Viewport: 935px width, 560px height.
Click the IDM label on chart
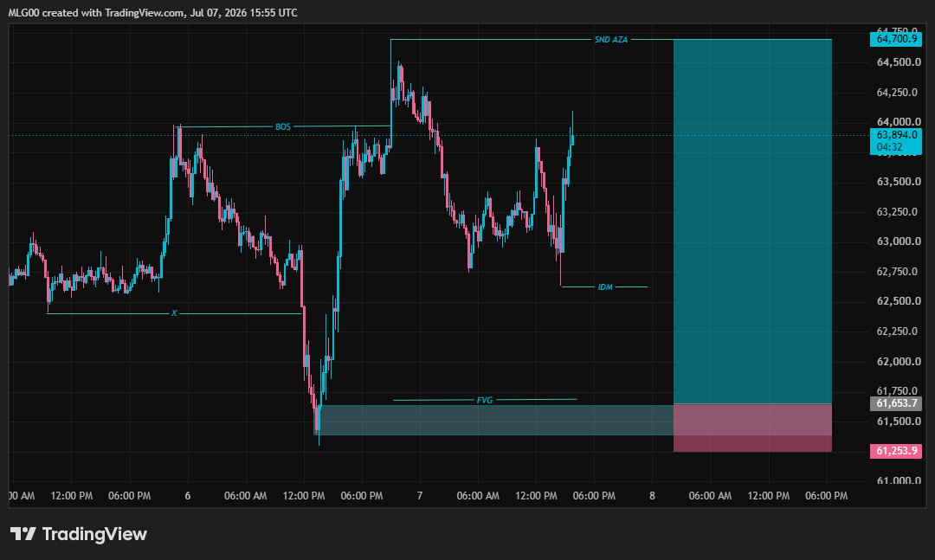pos(605,286)
